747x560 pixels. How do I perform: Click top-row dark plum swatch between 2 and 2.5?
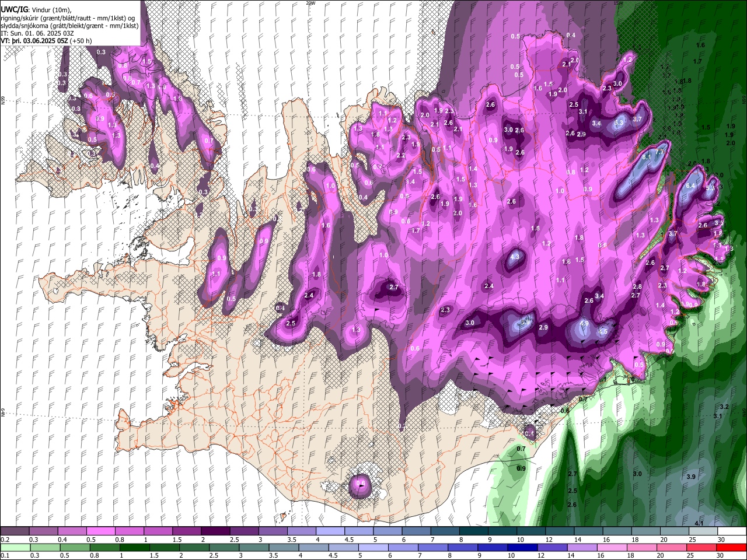point(215,531)
